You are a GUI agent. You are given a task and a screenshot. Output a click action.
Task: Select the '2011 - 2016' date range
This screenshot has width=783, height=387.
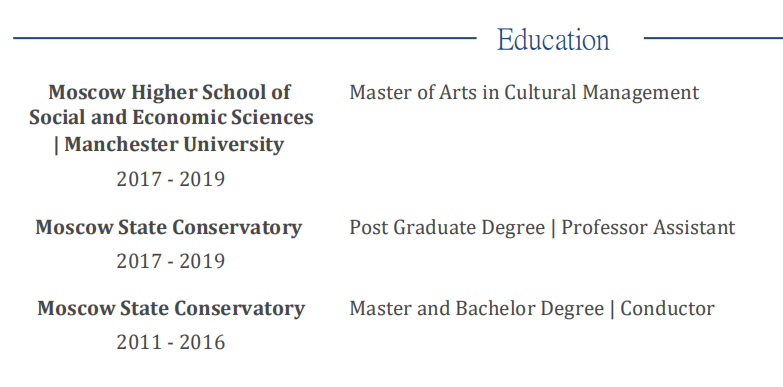171,343
